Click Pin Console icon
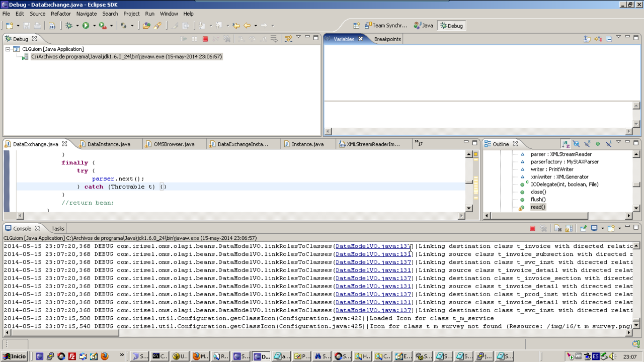 click(x=584, y=228)
